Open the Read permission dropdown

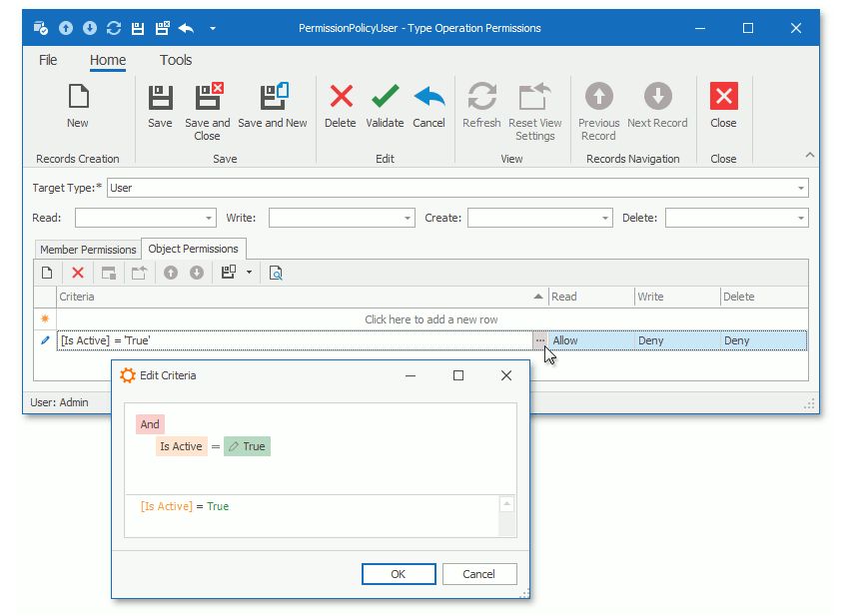(209, 218)
